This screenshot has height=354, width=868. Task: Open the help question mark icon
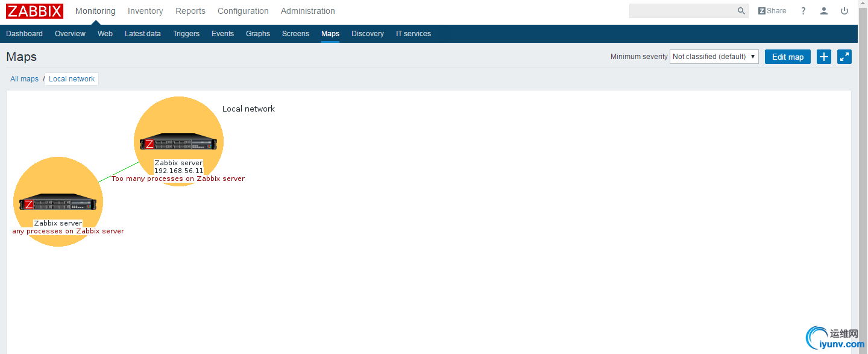click(x=804, y=11)
